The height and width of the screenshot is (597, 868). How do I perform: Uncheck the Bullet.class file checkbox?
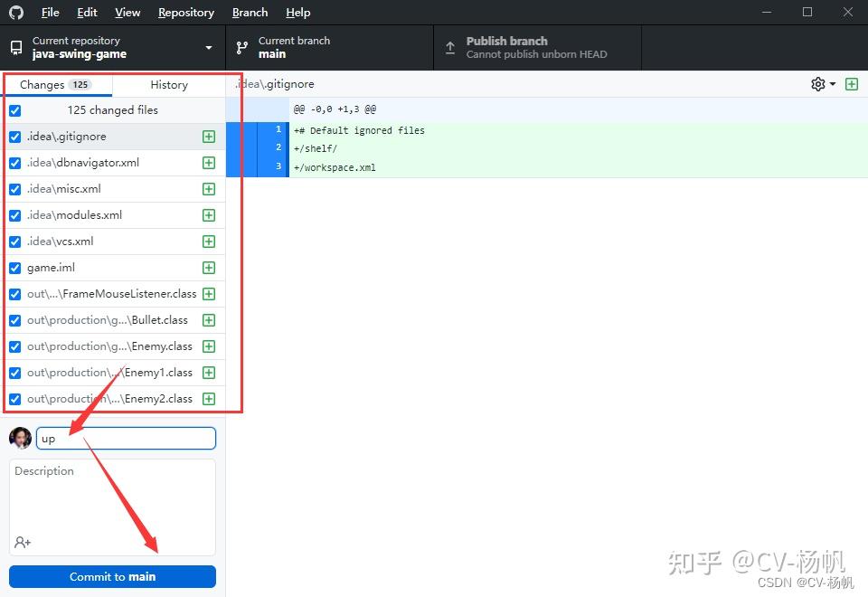point(14,320)
